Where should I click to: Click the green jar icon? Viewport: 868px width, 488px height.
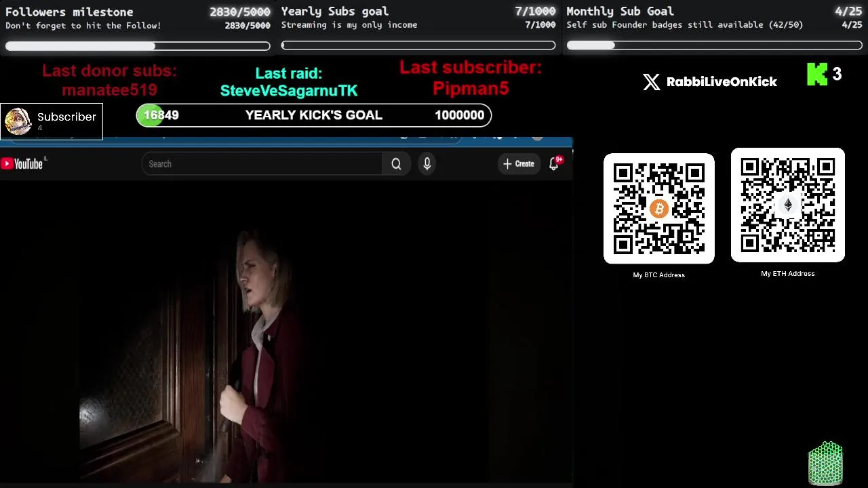pyautogui.click(x=825, y=464)
